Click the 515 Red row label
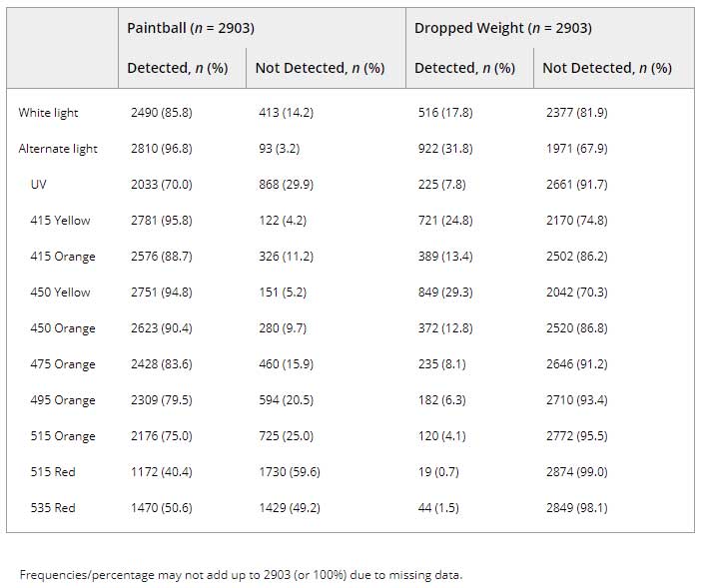 53,472
